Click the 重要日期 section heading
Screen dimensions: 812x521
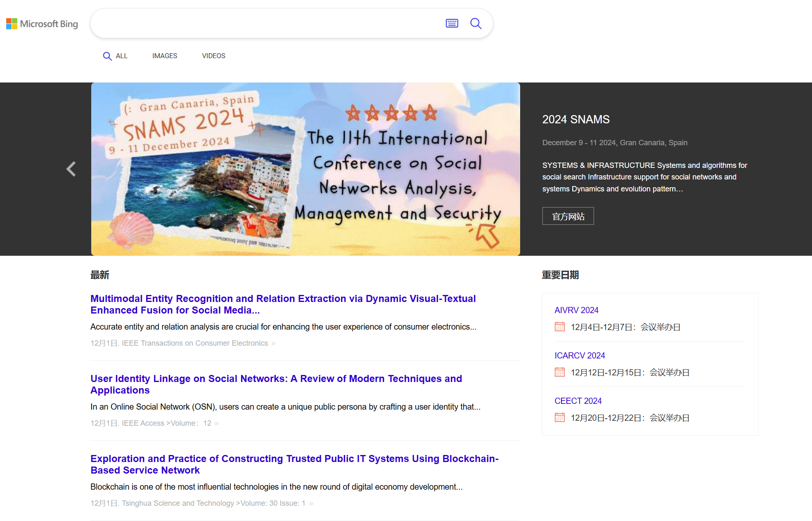point(561,275)
